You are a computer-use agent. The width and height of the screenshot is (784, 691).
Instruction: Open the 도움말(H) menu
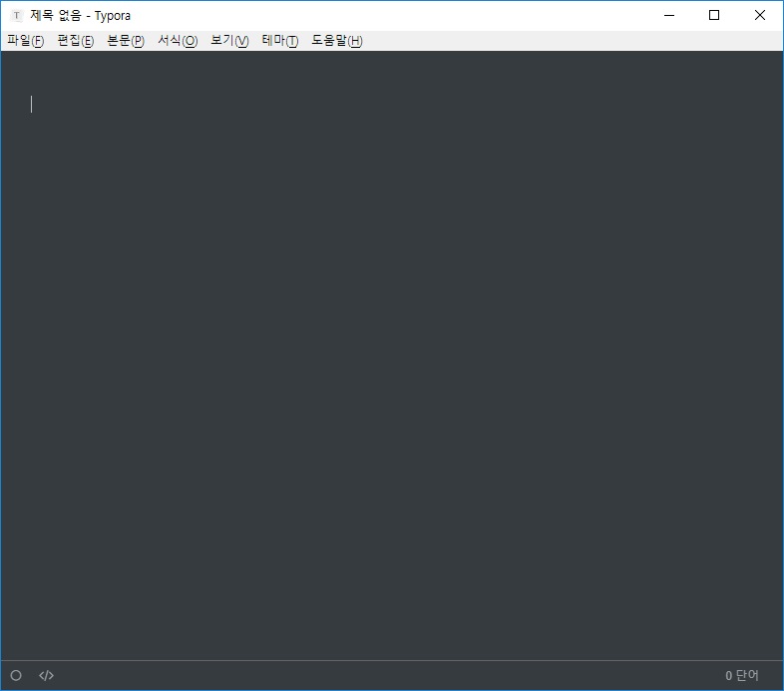pyautogui.click(x=337, y=41)
